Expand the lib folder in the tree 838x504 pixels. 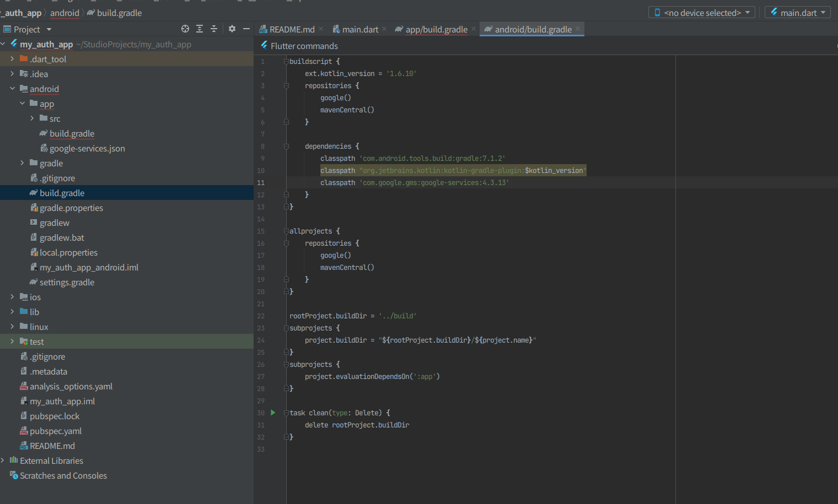pyautogui.click(x=12, y=312)
